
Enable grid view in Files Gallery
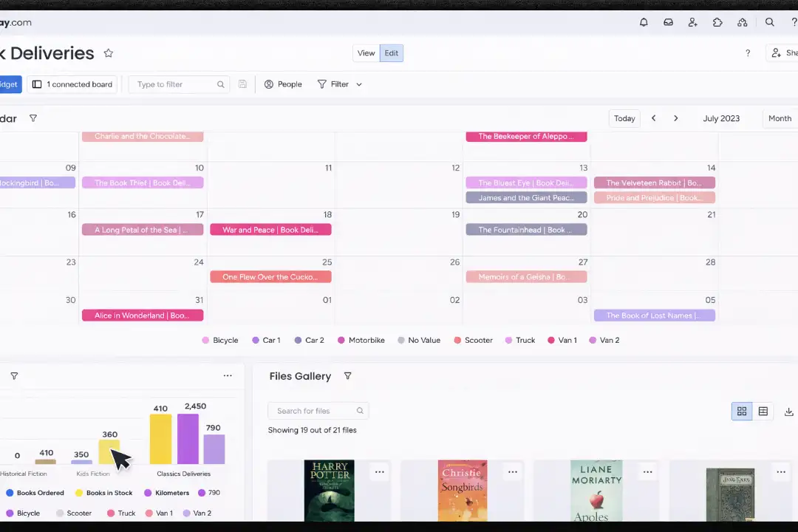pos(741,411)
